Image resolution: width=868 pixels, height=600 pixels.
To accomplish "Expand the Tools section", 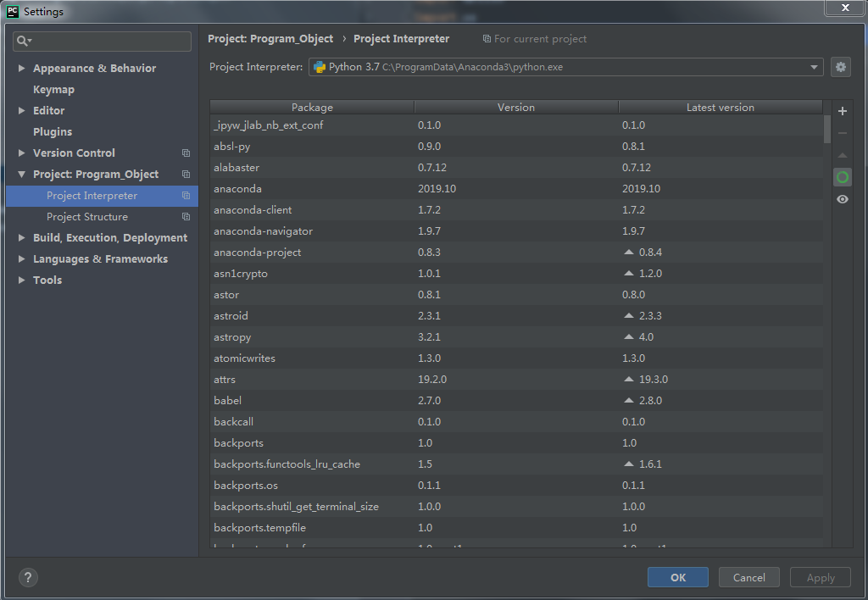I will 21,280.
